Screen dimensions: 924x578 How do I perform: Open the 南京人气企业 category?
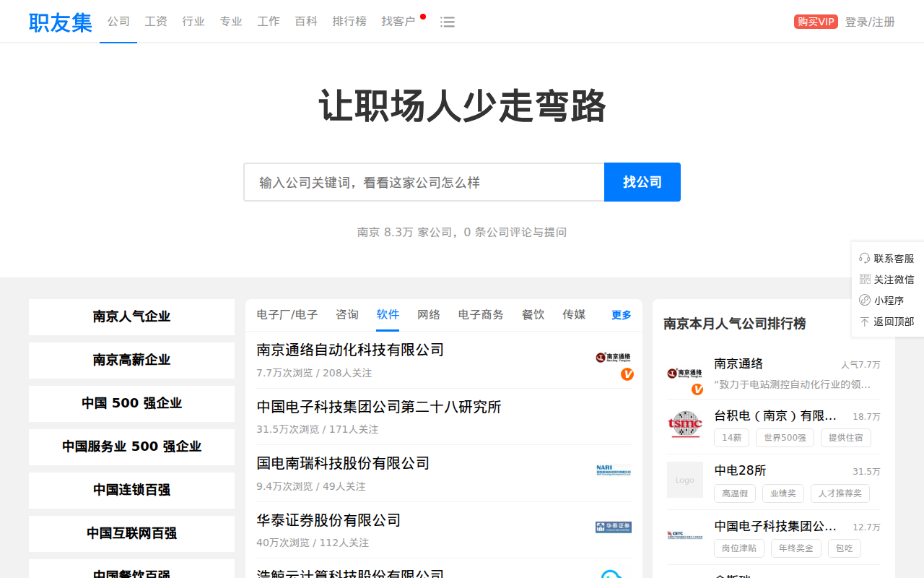click(x=131, y=317)
